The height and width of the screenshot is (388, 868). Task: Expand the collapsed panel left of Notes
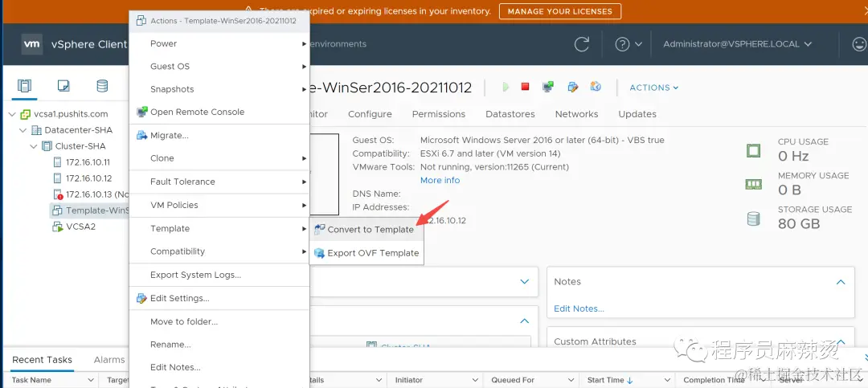click(525, 282)
